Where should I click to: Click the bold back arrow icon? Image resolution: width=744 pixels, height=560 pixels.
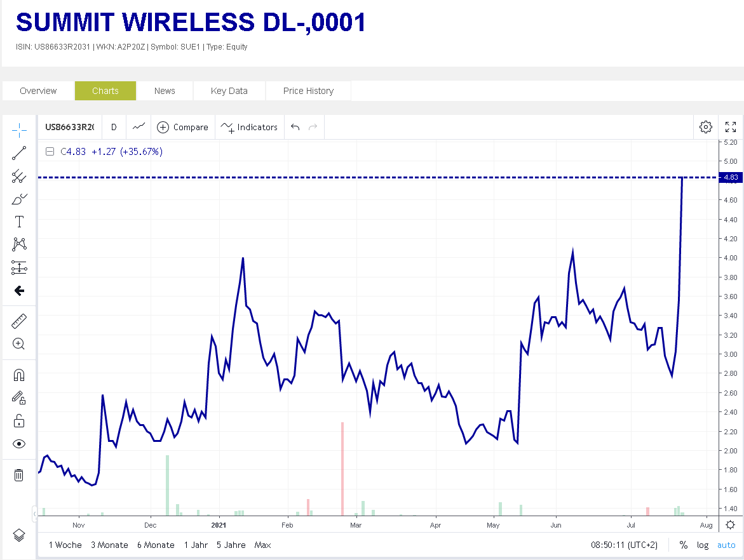19,291
